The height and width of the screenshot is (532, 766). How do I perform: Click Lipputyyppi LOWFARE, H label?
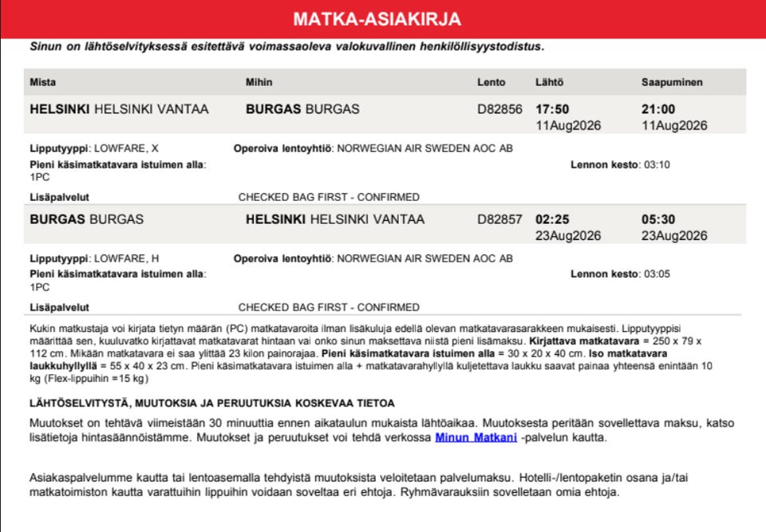point(94,258)
